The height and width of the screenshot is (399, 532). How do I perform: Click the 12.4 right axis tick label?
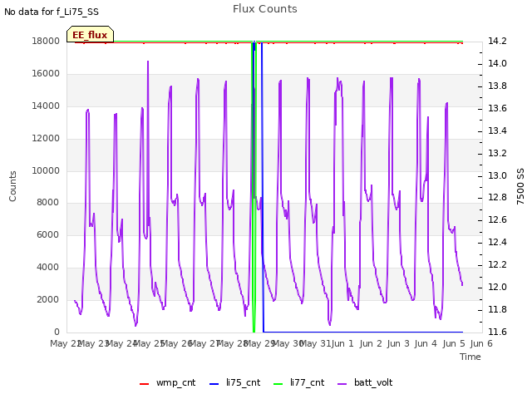(x=497, y=242)
